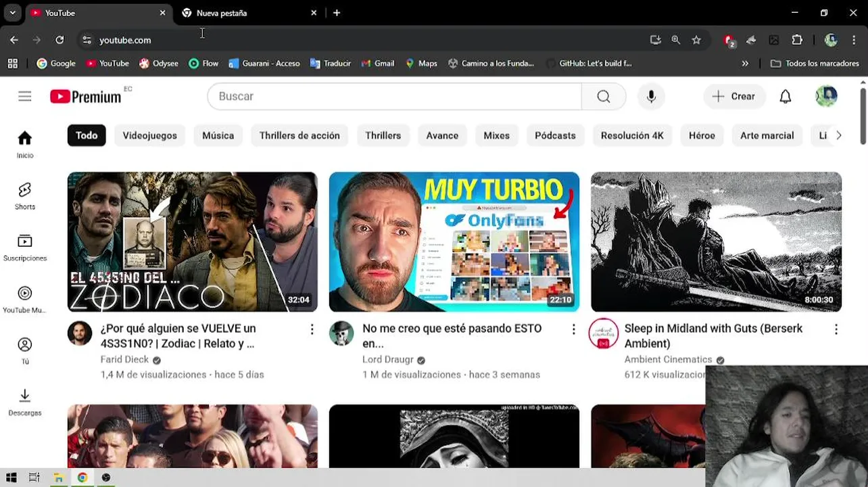Select the Todo filter chip
Screen dimensions: 868x487
[87, 135]
